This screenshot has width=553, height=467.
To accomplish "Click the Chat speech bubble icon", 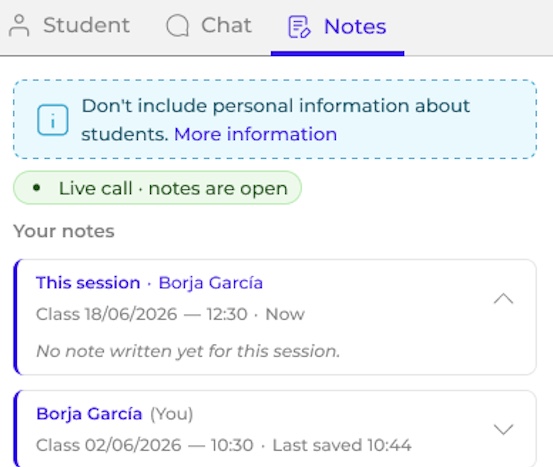I will point(177,26).
